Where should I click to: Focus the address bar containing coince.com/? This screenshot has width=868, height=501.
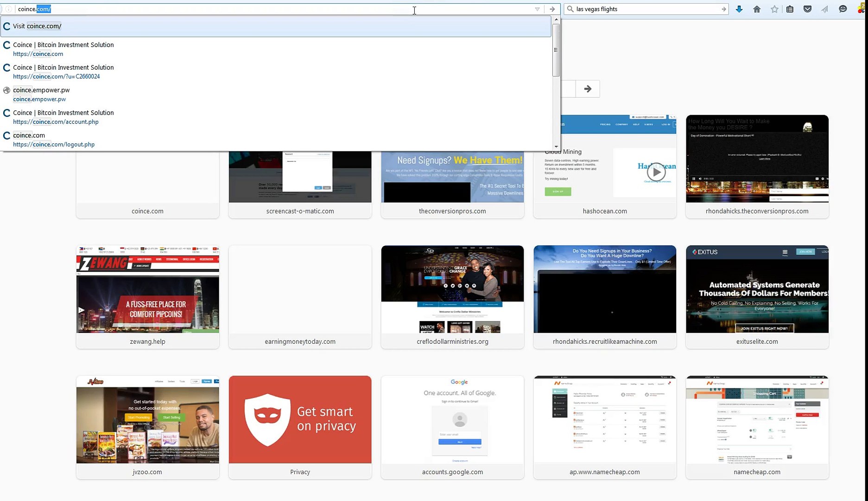tap(273, 9)
